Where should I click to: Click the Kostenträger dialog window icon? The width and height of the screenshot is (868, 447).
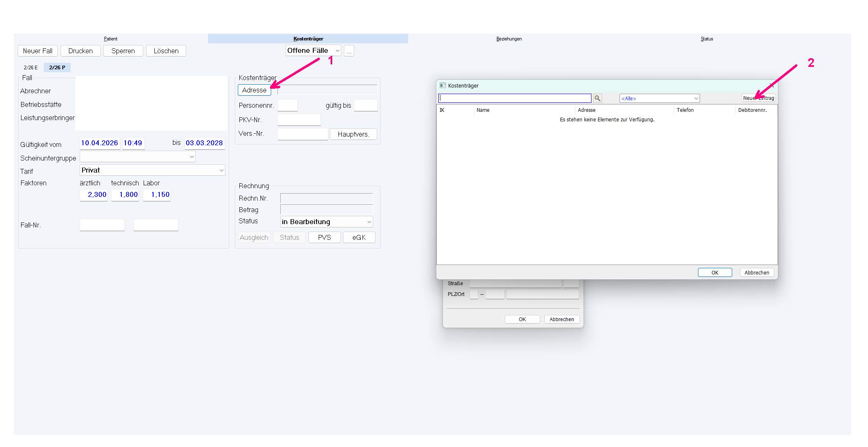(x=442, y=85)
